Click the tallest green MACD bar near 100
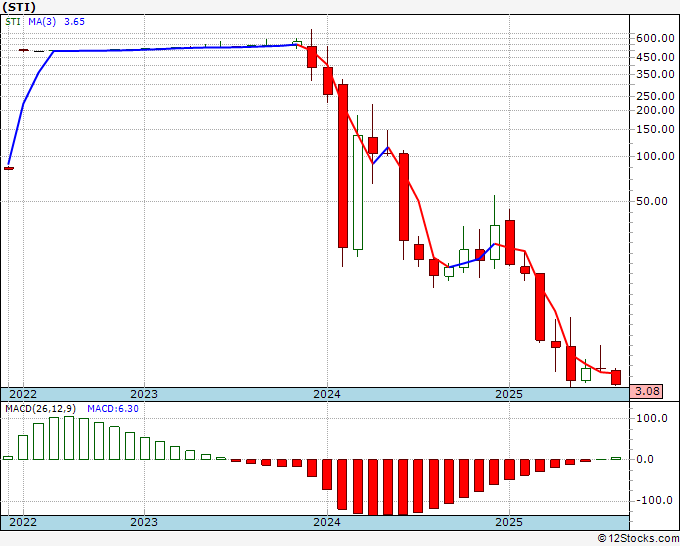This screenshot has height=546, width=680. pos(69,438)
